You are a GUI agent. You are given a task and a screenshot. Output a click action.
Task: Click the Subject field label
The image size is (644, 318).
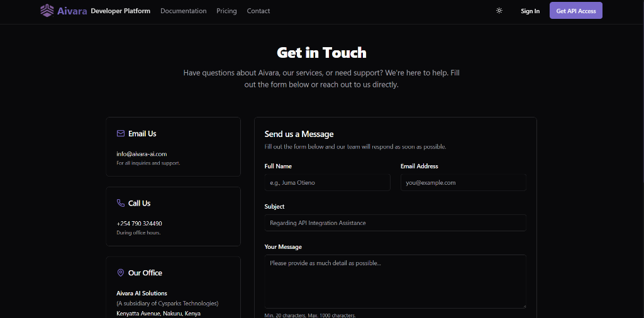[x=274, y=206]
